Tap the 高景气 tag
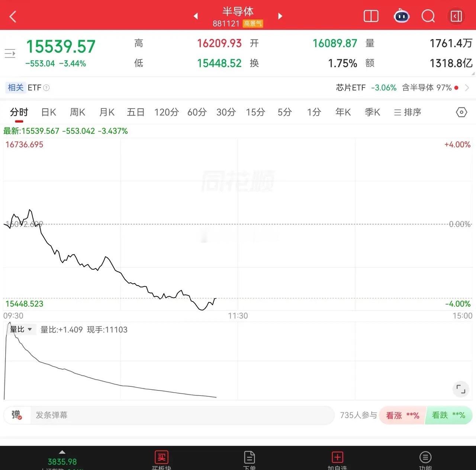The height and width of the screenshot is (470, 476). (253, 23)
